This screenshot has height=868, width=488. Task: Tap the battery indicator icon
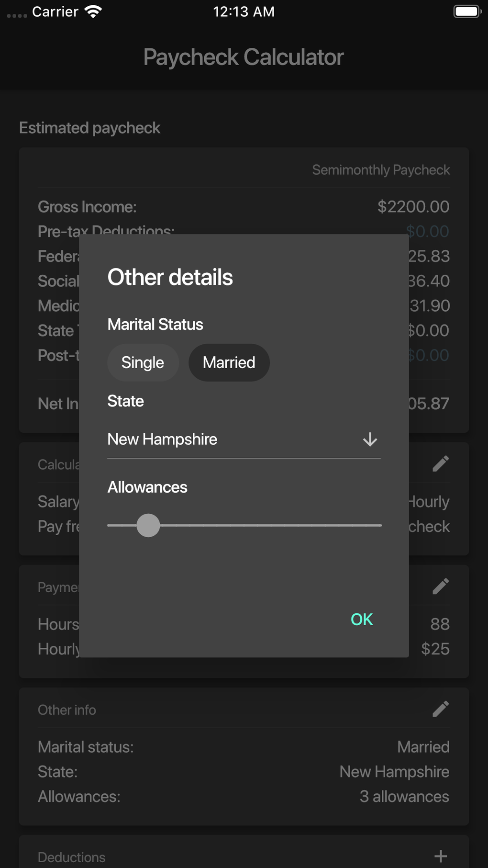point(466,11)
